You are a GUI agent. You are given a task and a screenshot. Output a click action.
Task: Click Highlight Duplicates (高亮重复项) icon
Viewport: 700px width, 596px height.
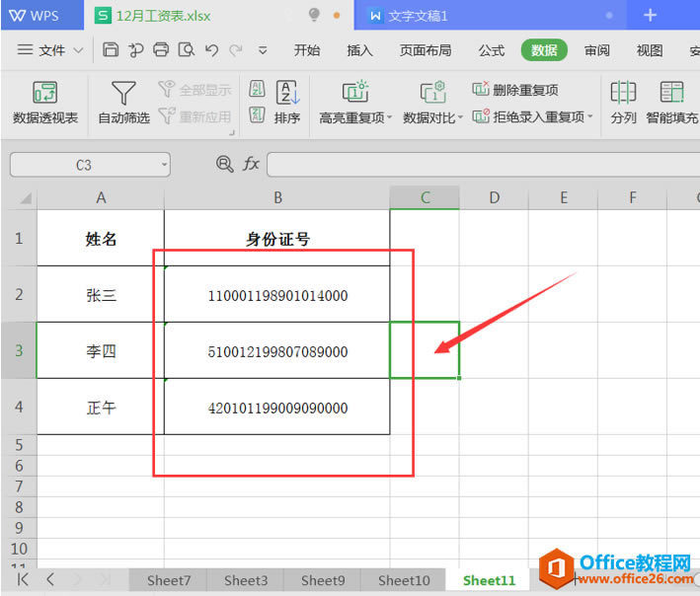coord(354,92)
